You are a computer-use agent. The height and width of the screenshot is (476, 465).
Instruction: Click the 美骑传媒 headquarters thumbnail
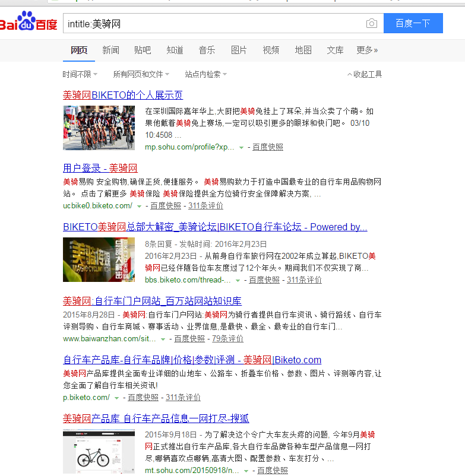[x=99, y=260]
